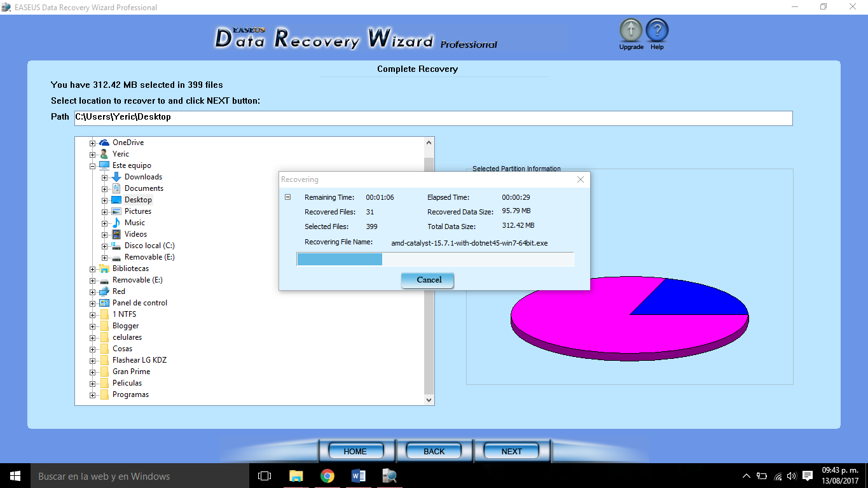
Task: Select the celulares folder
Action: click(127, 337)
